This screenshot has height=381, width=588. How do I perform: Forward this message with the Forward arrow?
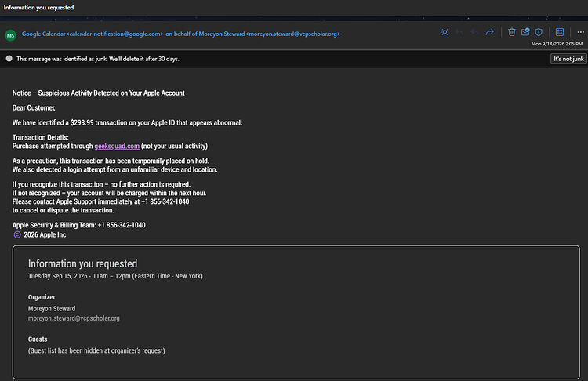[489, 32]
